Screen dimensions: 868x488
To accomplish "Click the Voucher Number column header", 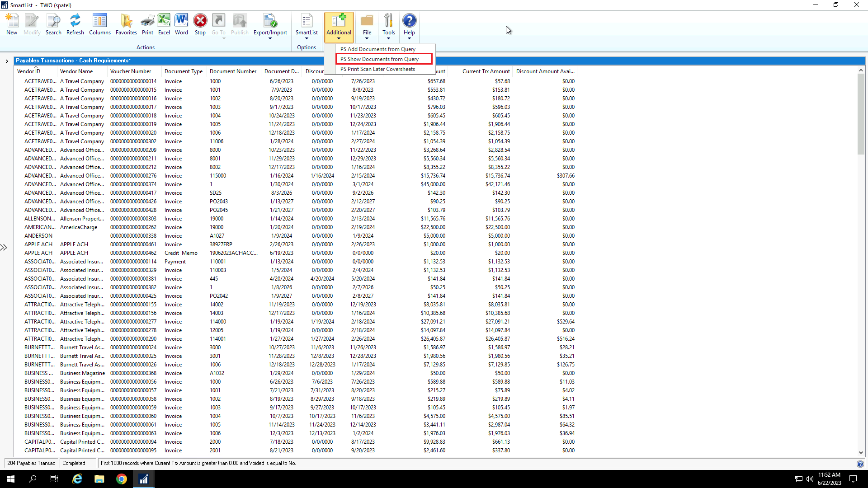I will click(x=131, y=71).
